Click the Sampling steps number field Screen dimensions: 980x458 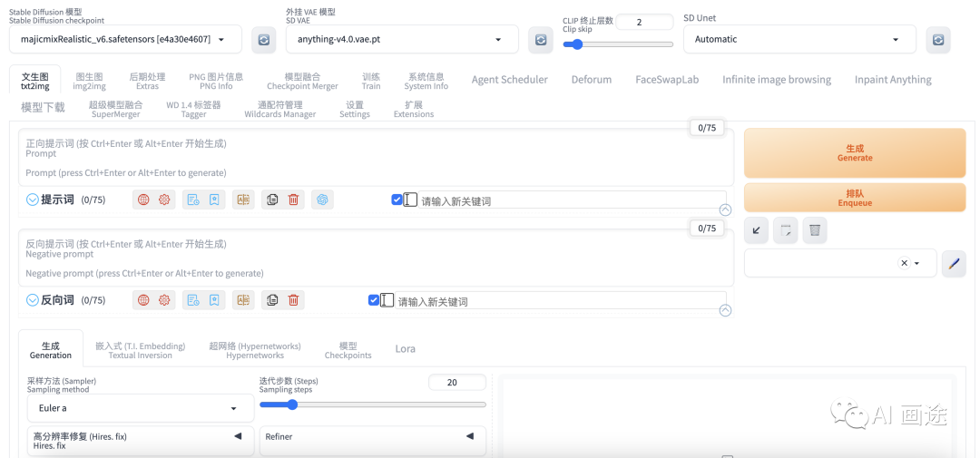click(456, 383)
